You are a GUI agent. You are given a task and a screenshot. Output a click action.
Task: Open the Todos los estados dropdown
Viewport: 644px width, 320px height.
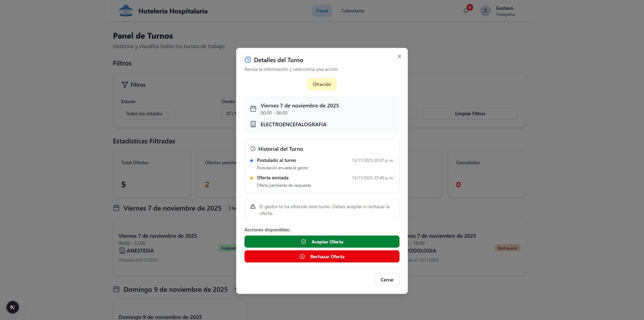point(148,113)
